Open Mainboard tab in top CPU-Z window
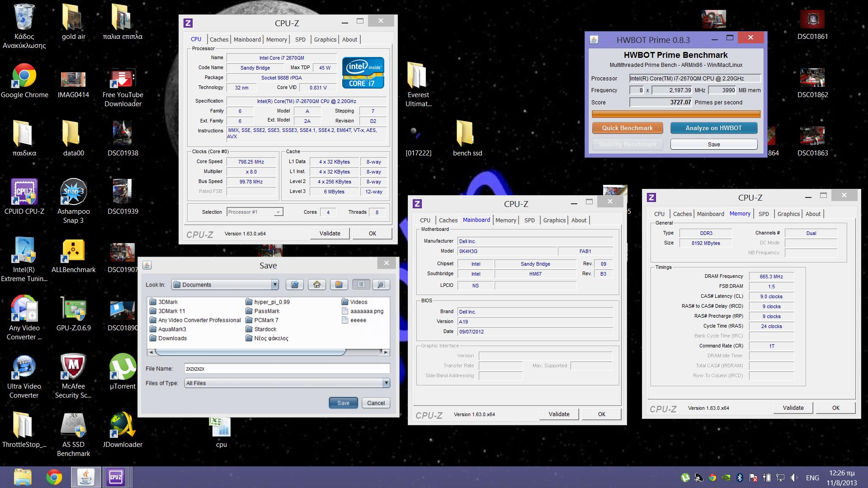Screen dimensions: 868x488 [x=247, y=39]
